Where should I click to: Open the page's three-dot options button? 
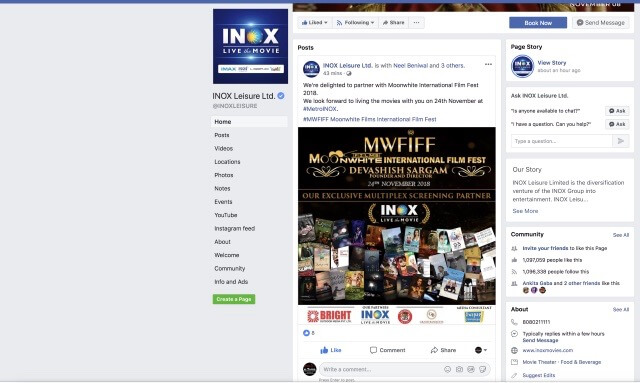click(416, 23)
